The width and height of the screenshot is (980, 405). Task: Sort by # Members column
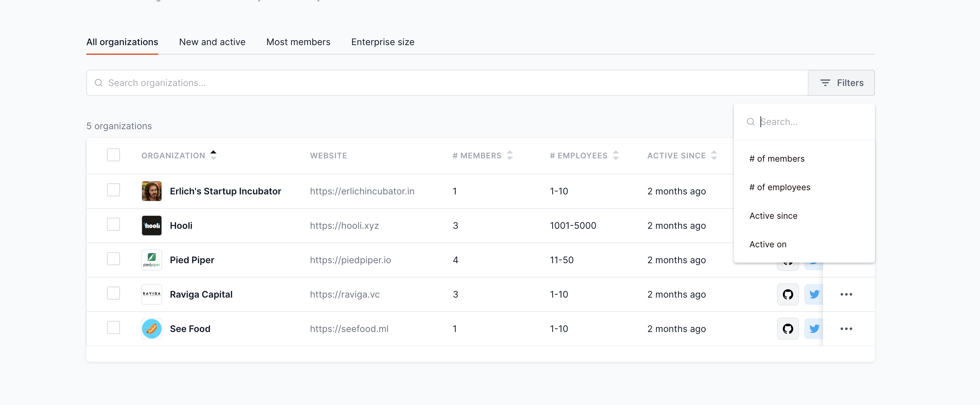tap(510, 155)
